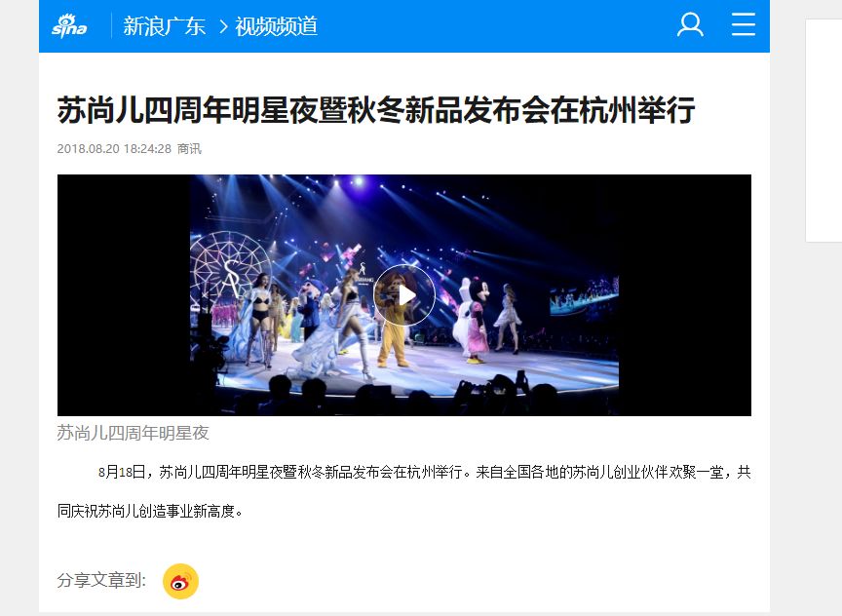Image resolution: width=842 pixels, height=616 pixels.
Task: Click the 2018.08.20 18:24:28 timestamp
Action: (114, 149)
